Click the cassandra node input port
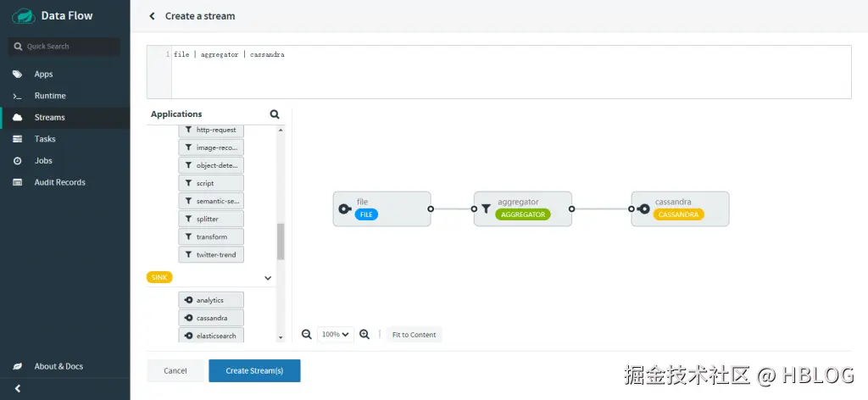 632,209
